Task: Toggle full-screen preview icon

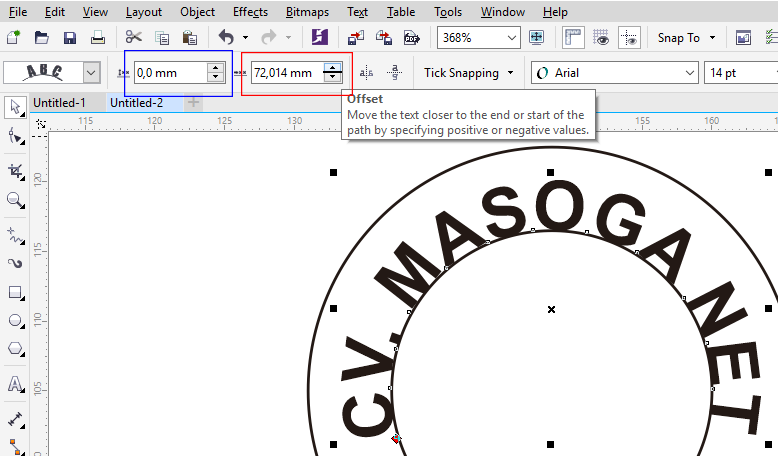Action: pyautogui.click(x=536, y=38)
